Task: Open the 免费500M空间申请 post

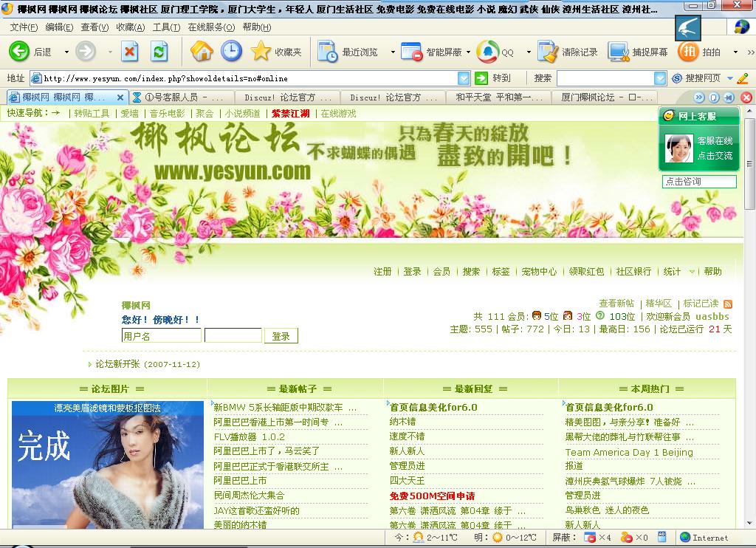Action: (x=432, y=496)
